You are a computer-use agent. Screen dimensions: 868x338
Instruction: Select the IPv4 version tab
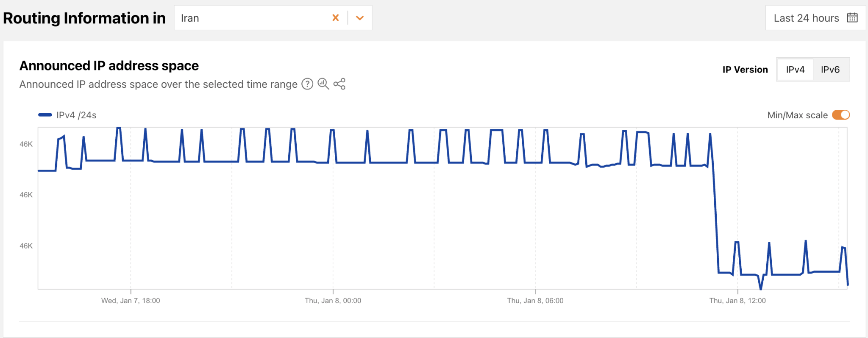pyautogui.click(x=795, y=70)
